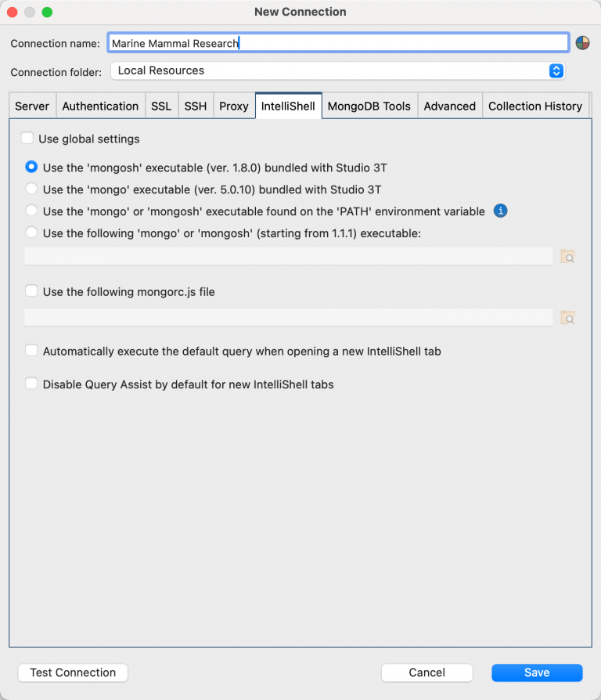The image size is (601, 700).
Task: Select the bundled mongo 5.0.10 executable option
Action: tap(31, 188)
